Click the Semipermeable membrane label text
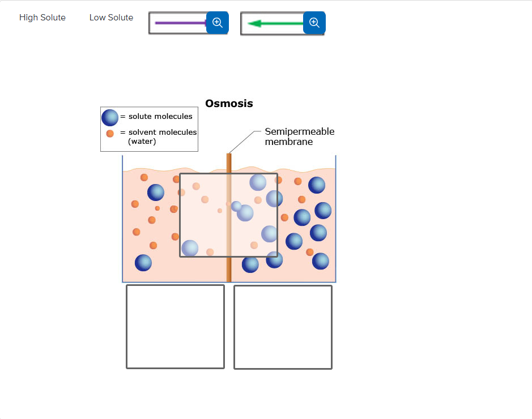 (x=299, y=136)
